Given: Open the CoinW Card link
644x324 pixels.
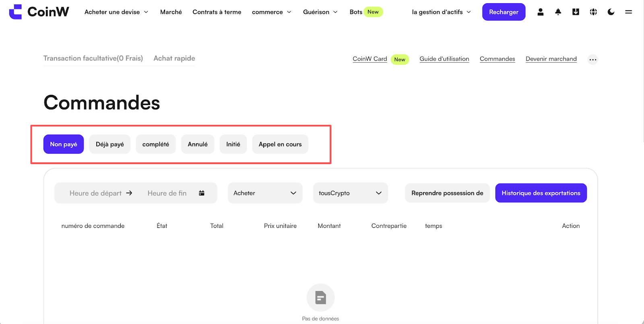Looking at the screenshot, I should (x=370, y=59).
